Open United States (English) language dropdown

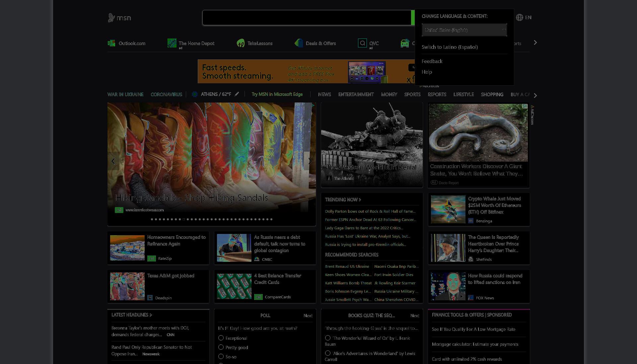point(464,30)
